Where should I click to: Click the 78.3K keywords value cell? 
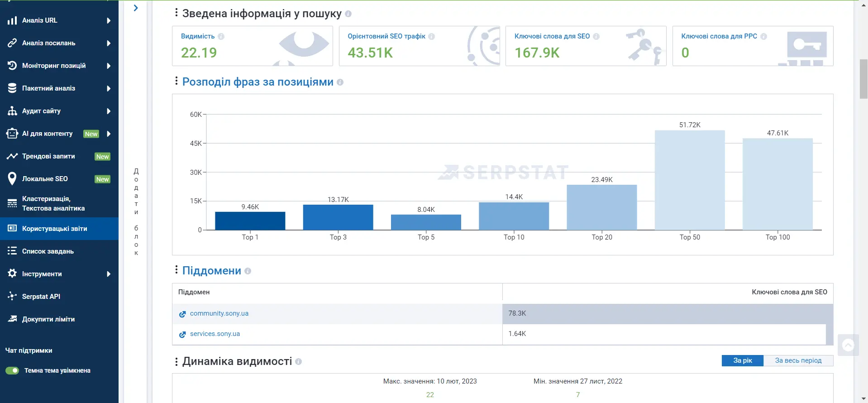pos(668,313)
